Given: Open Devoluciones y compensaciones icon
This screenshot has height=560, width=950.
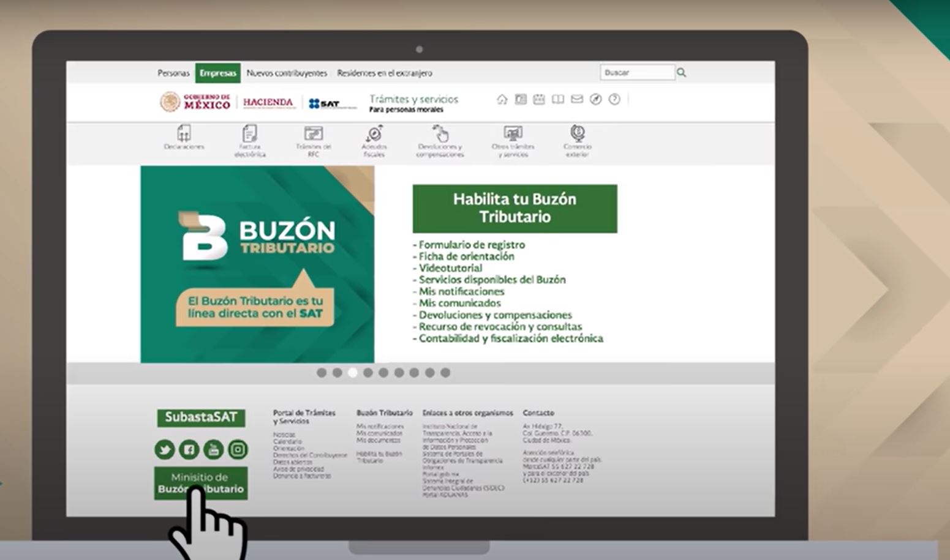Looking at the screenshot, I should coord(440,135).
